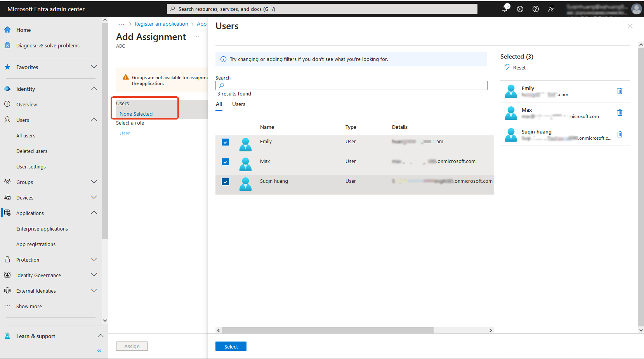Click the Devices sidebar icon
644x359 pixels.
(x=7, y=198)
